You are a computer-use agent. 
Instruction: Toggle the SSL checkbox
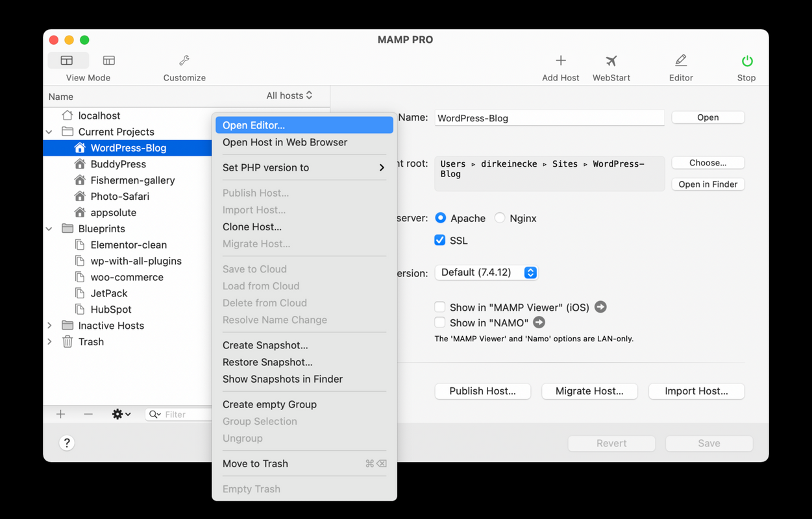click(x=440, y=240)
